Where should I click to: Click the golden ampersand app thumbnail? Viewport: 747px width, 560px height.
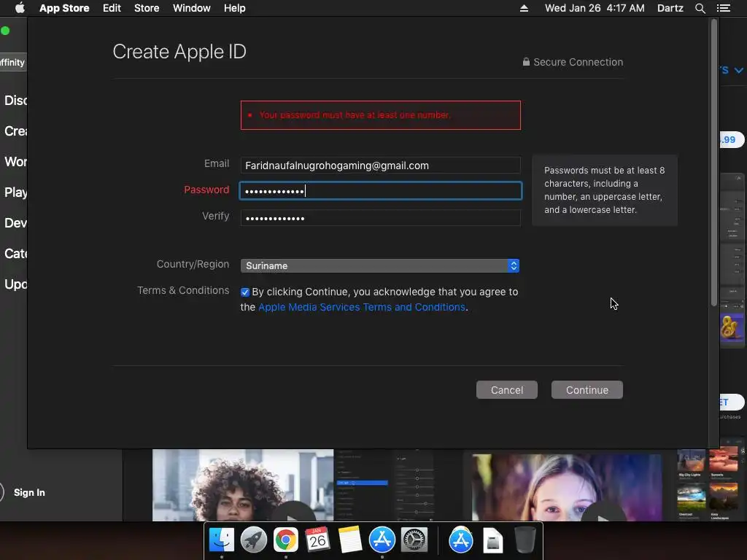[730, 327]
